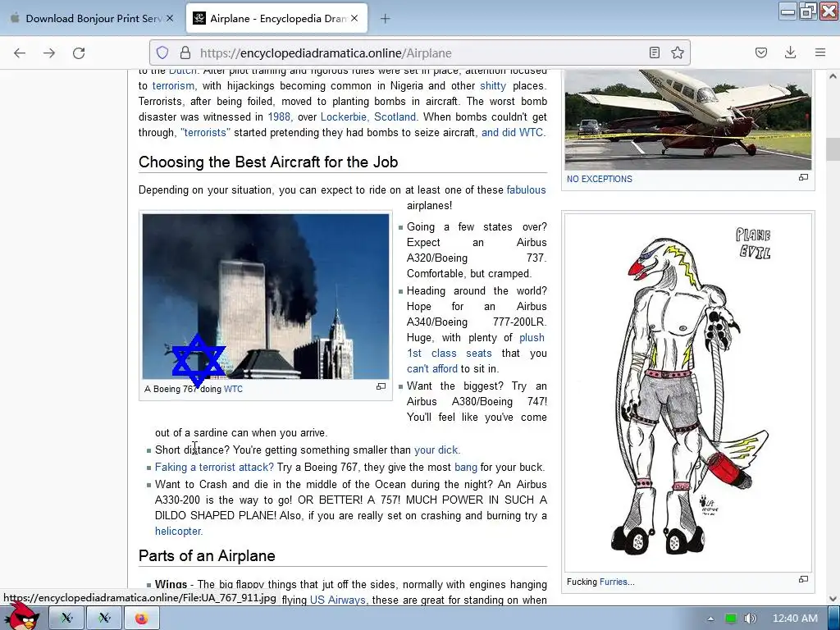Go forward to the next page

coord(49,53)
